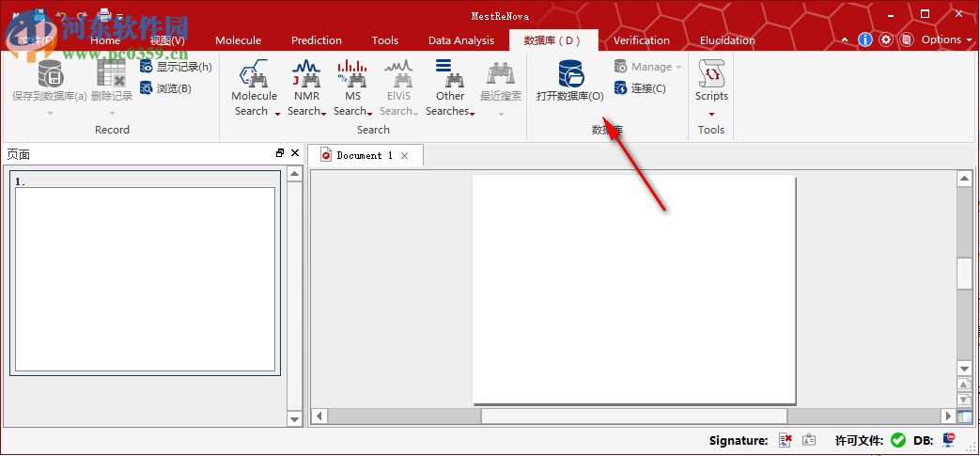This screenshot has height=456, width=980.
Task: Click the NMR Search icon
Action: click(x=306, y=74)
